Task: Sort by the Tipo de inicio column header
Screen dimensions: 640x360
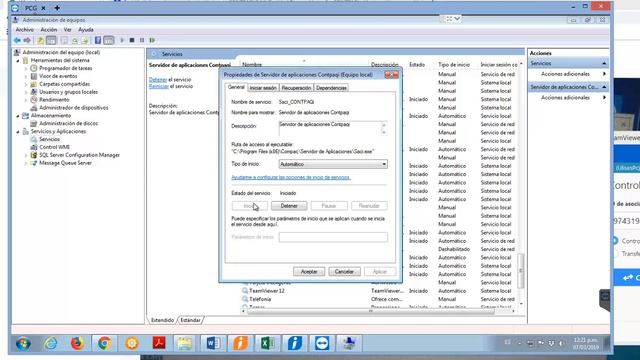Action: click(454, 64)
